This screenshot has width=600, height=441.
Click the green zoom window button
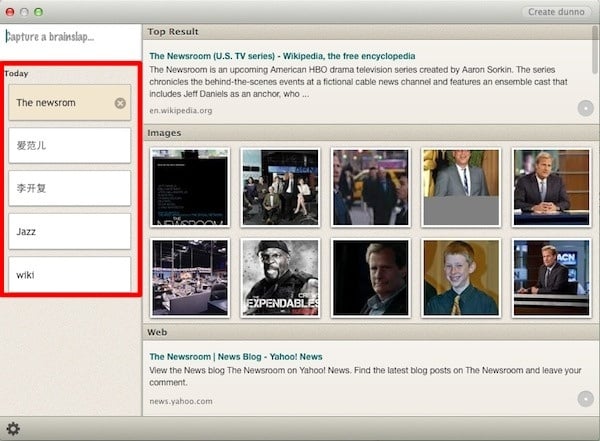point(39,11)
